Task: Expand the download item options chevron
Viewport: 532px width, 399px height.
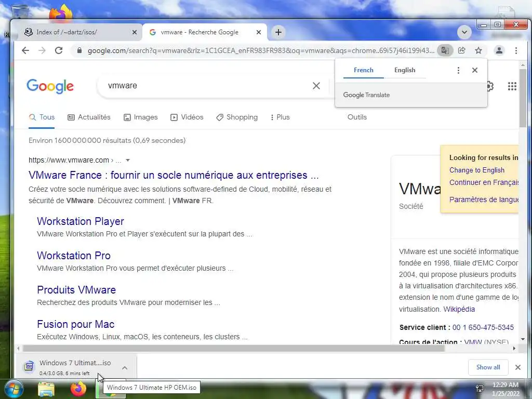Action: [125, 368]
